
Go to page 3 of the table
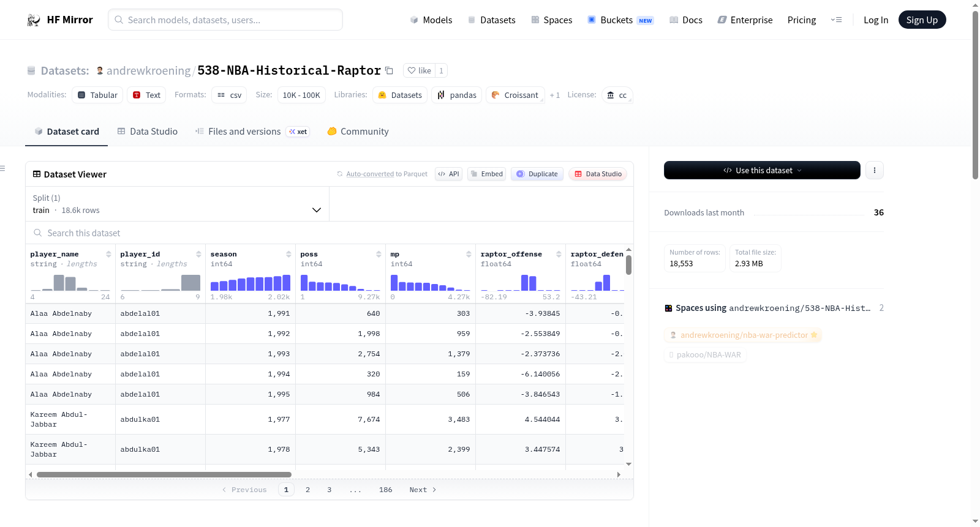pos(330,490)
